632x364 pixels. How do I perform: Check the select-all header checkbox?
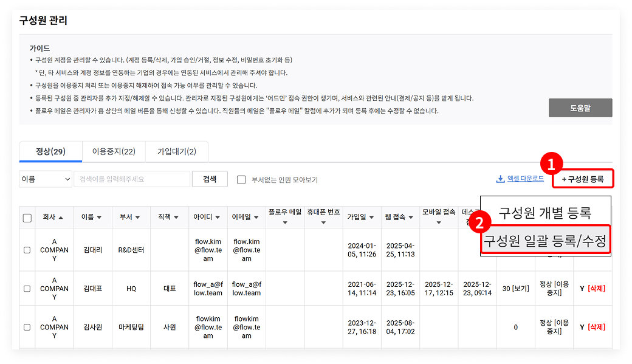click(27, 218)
